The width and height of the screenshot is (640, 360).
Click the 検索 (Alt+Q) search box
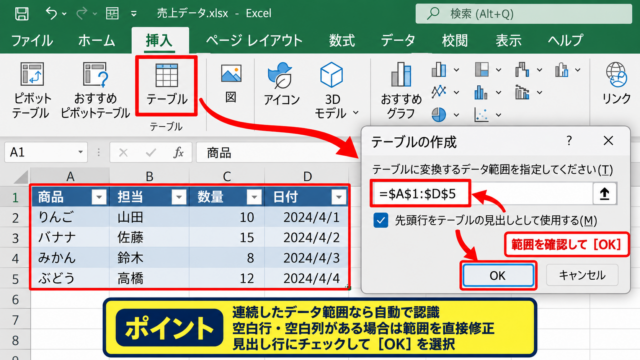tap(524, 14)
